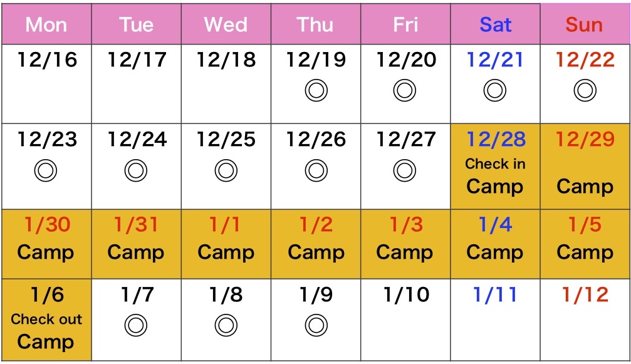Select the circle symbol on 12/25
631x364 pixels.
tap(226, 170)
